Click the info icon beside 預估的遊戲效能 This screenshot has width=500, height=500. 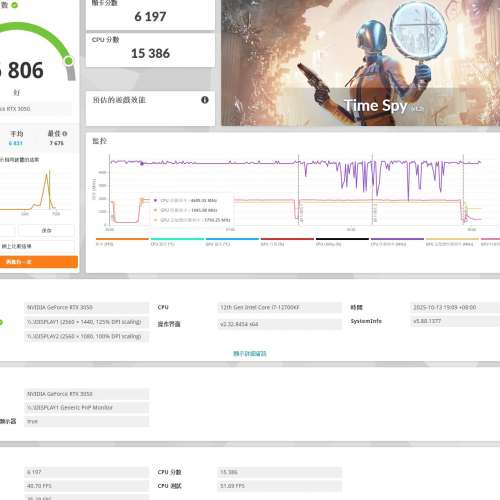(x=205, y=100)
